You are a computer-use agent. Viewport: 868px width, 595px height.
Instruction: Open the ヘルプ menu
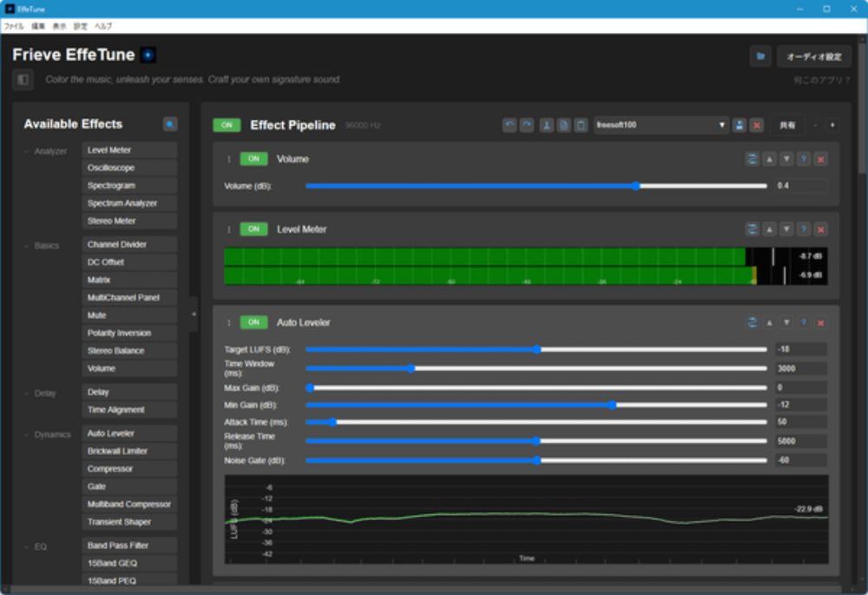click(103, 26)
